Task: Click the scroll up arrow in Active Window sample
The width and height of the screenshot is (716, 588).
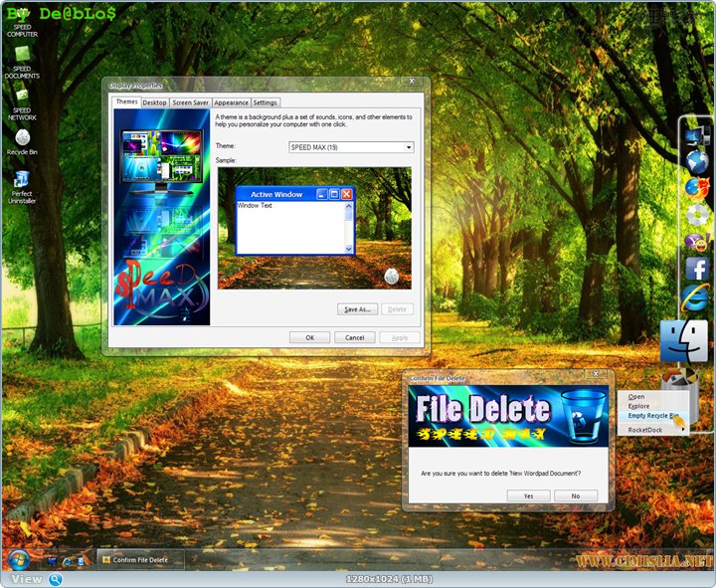Action: pyautogui.click(x=349, y=206)
